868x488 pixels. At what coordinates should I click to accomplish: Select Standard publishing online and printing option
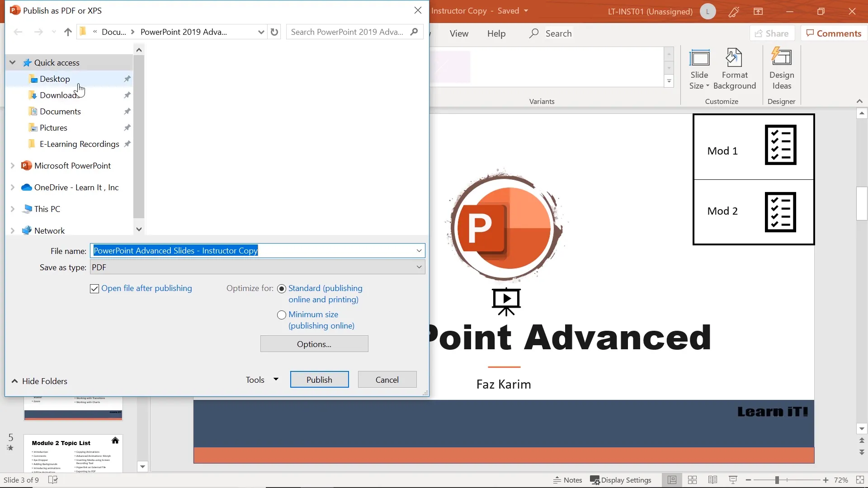[282, 289]
